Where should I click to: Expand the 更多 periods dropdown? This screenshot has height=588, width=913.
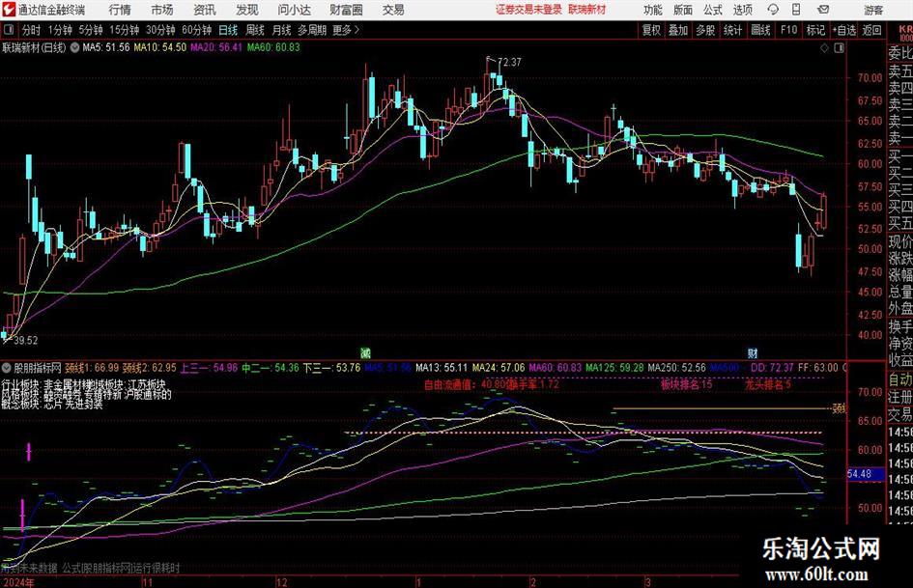(x=346, y=30)
